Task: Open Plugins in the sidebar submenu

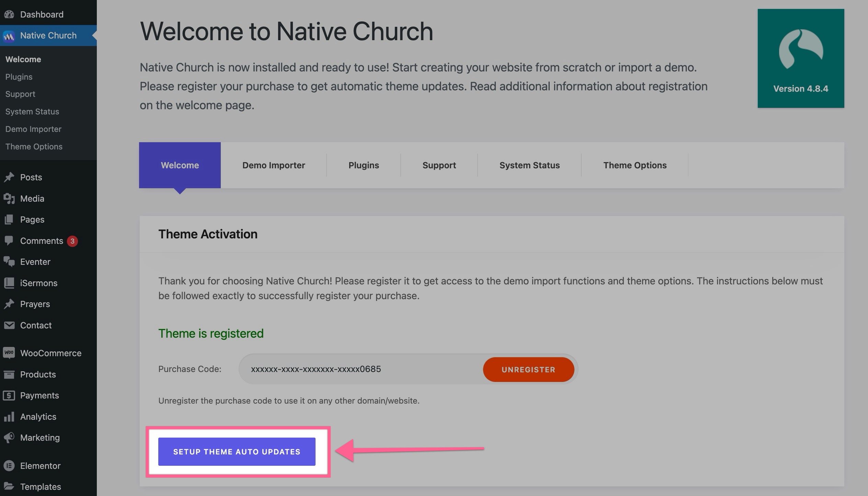Action: (19, 77)
